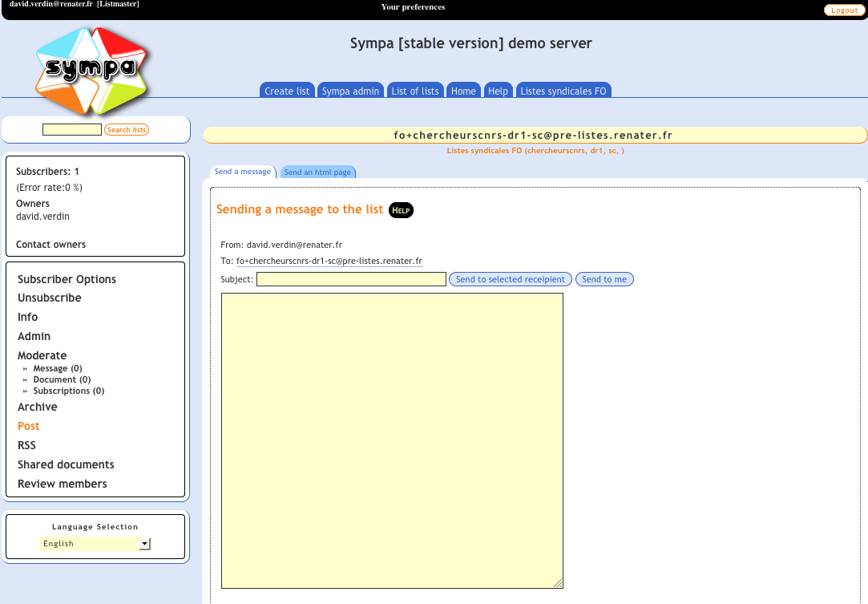Open the Listes syndicales FO tab
This screenshot has width=868, height=604.
click(563, 91)
